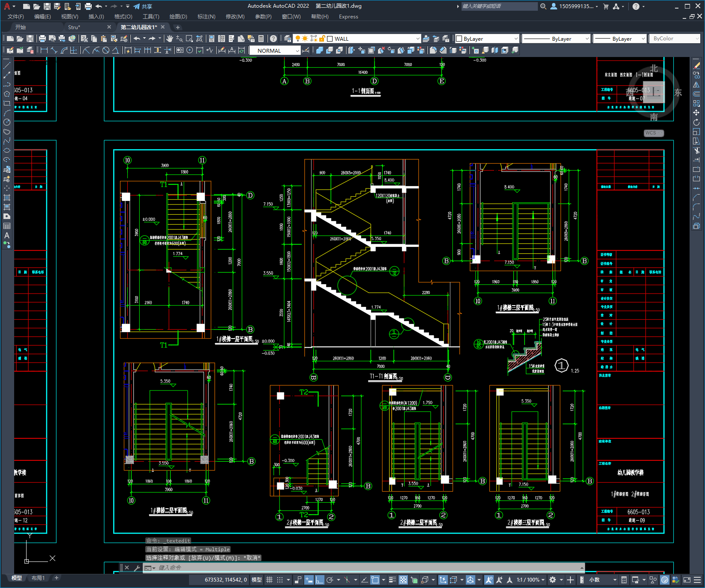Open the 1505999135 account sign-in button
Image resolution: width=705 pixels, height=588 pixels.
point(574,6)
